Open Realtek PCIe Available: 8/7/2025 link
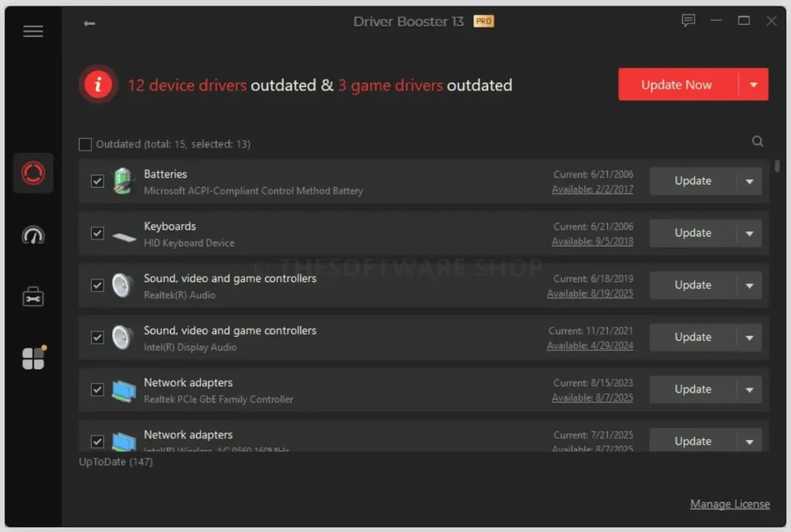 (x=592, y=398)
